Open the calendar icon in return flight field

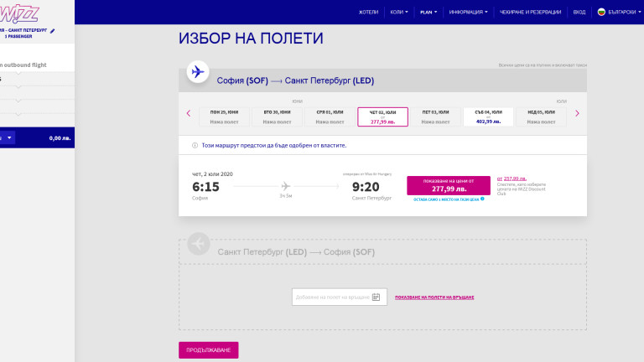[376, 297]
